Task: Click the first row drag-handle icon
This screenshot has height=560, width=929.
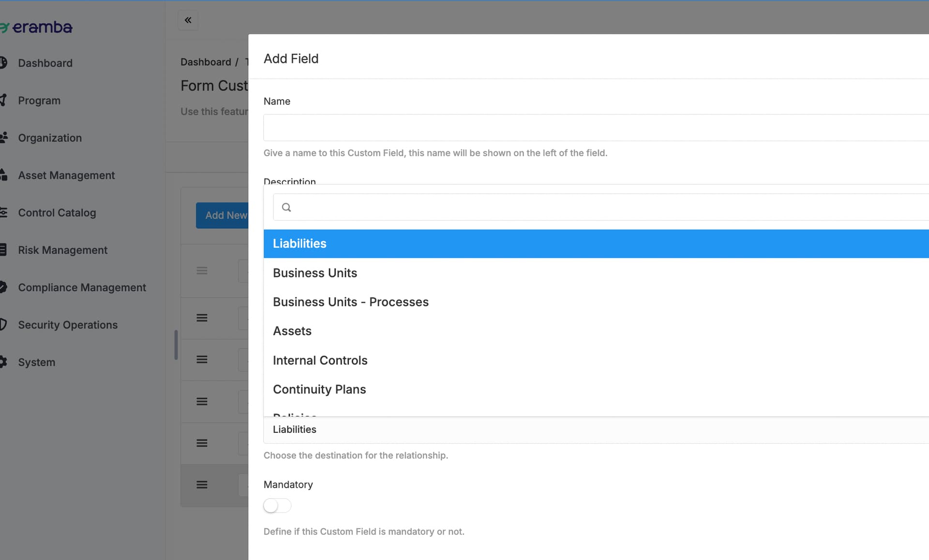Action: [202, 271]
